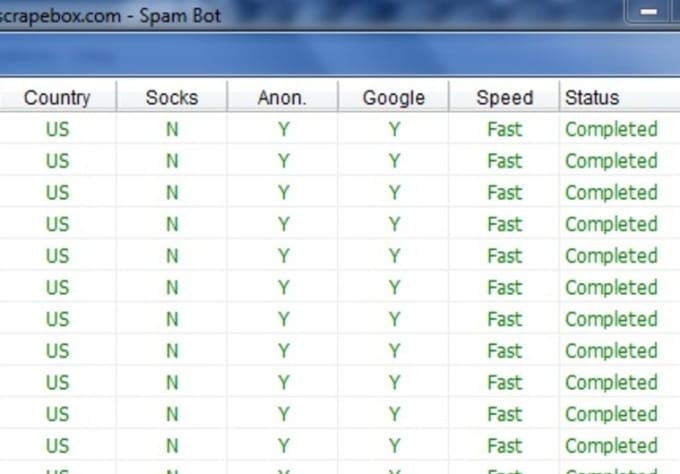The height and width of the screenshot is (474, 680).
Task: Sort by the Speed column header
Action: point(504,97)
